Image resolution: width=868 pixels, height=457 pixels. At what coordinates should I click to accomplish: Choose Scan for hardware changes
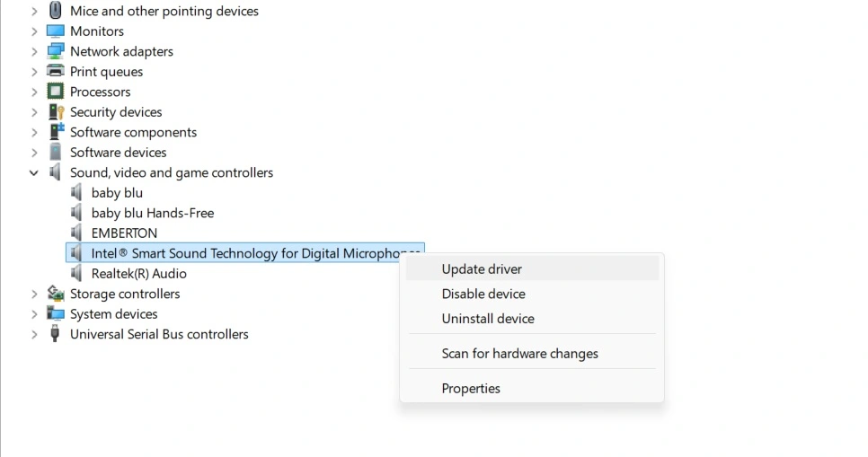(532, 354)
